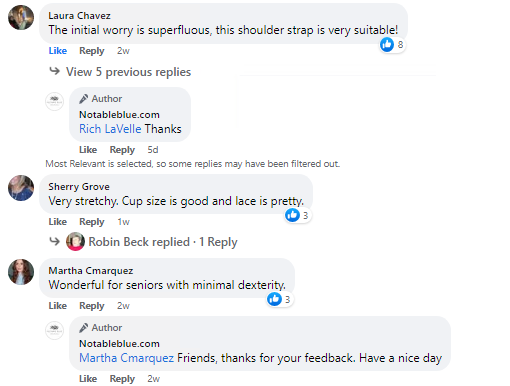This screenshot has width=510, height=386.
Task: Like Laura Chavez's comment
Action: 58,51
